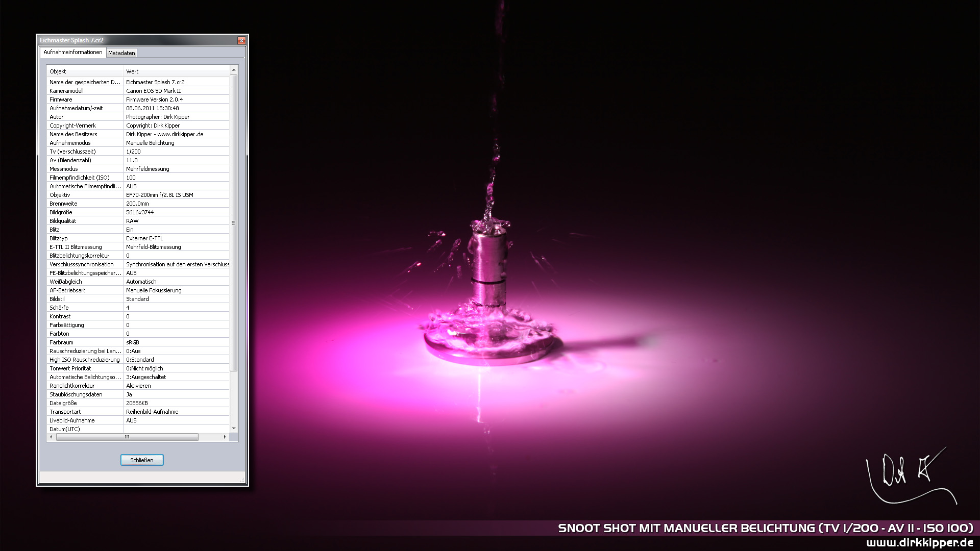This screenshot has height=551, width=980.
Task: Select the Aufnahmeinformationen tab
Action: tap(72, 52)
